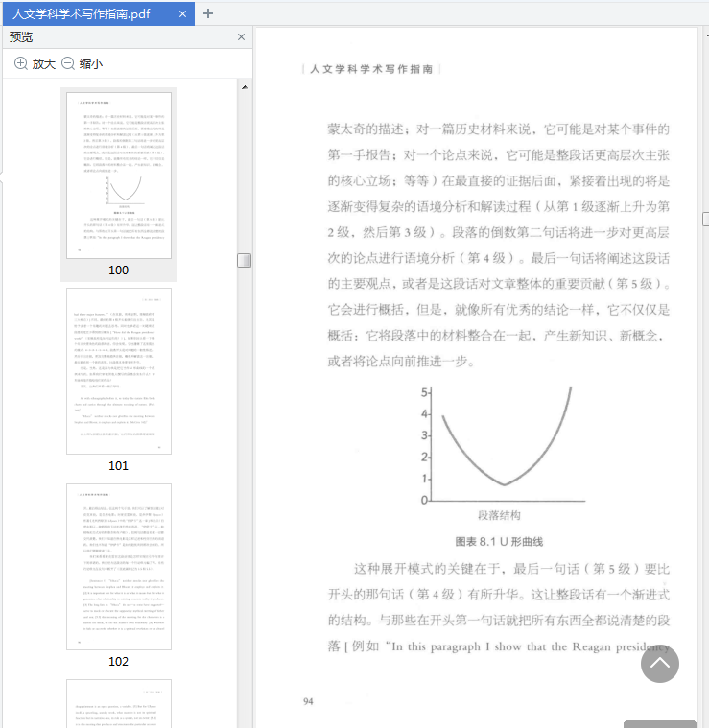Viewport: 709px width, 728px height.
Task: Select the page 102 thumbnail
Action: tap(119, 567)
